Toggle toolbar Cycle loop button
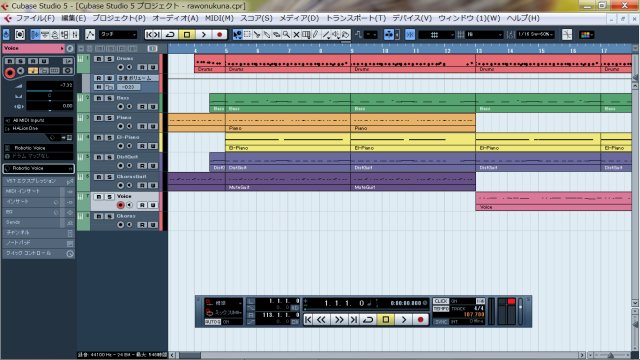The width and height of the screenshot is (640, 360). pyautogui.click(x=170, y=35)
